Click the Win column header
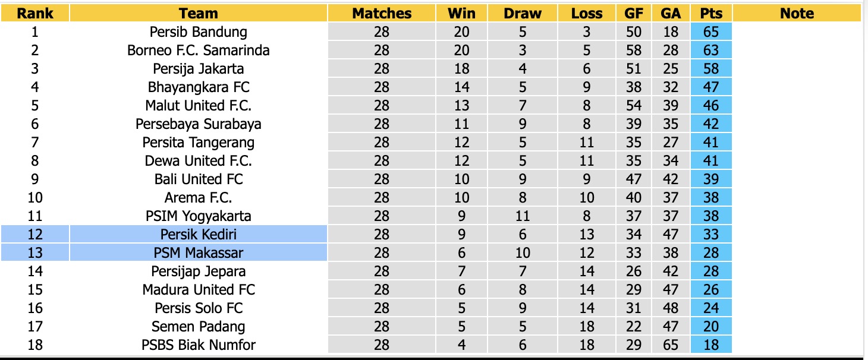Image resolution: width=868 pixels, height=360 pixels. (x=461, y=13)
